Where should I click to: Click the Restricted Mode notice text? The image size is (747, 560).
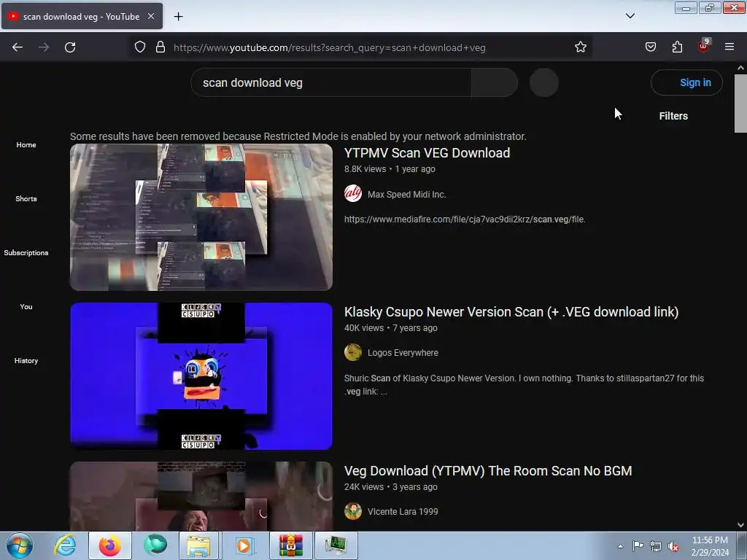[x=298, y=136]
